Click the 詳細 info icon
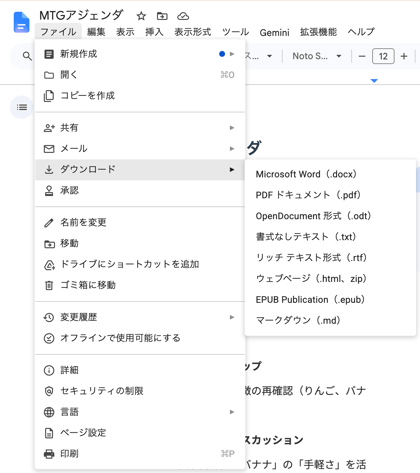 pyautogui.click(x=49, y=370)
